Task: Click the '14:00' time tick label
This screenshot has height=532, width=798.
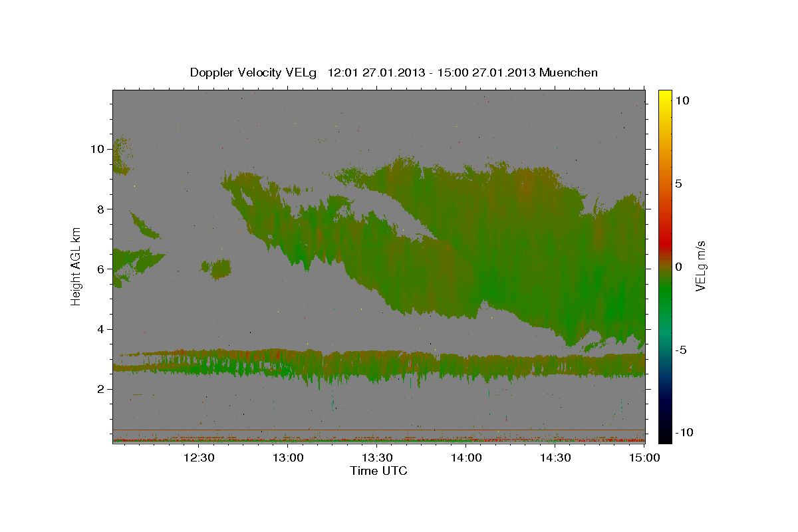Action: click(x=466, y=458)
